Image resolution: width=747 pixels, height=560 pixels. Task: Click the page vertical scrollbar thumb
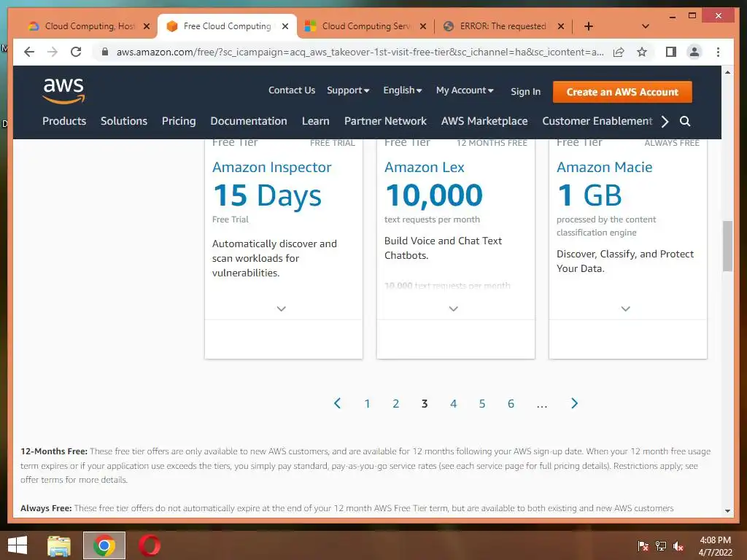click(x=727, y=246)
